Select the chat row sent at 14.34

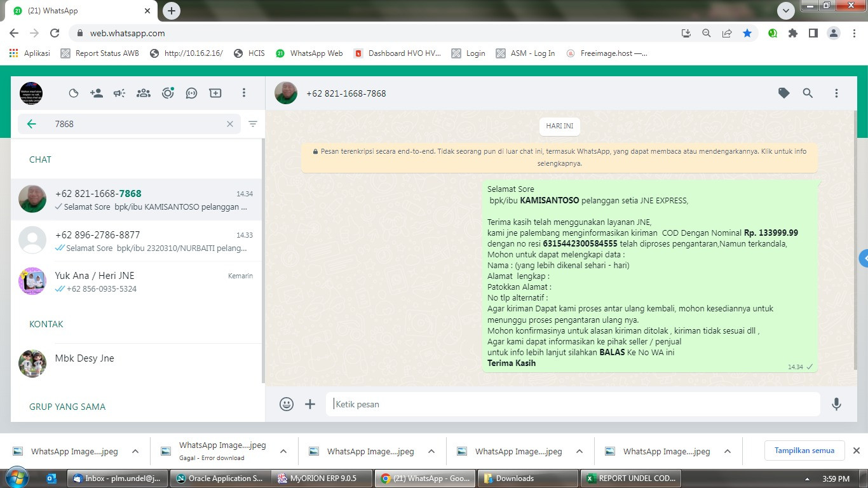[x=137, y=200]
